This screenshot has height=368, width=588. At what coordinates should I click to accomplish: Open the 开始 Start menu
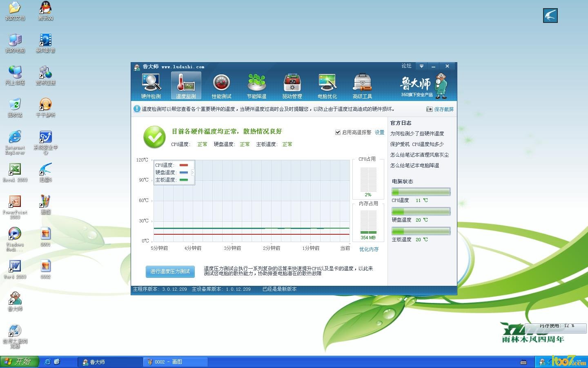19,362
